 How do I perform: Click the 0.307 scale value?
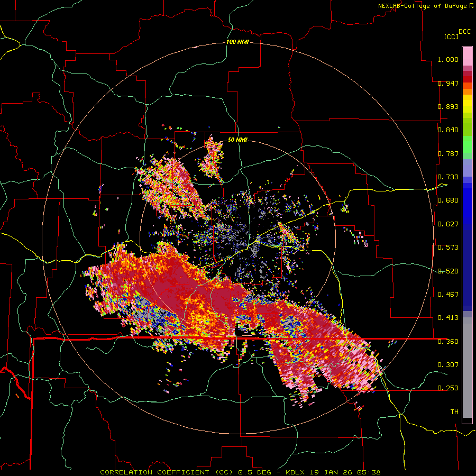click(448, 365)
